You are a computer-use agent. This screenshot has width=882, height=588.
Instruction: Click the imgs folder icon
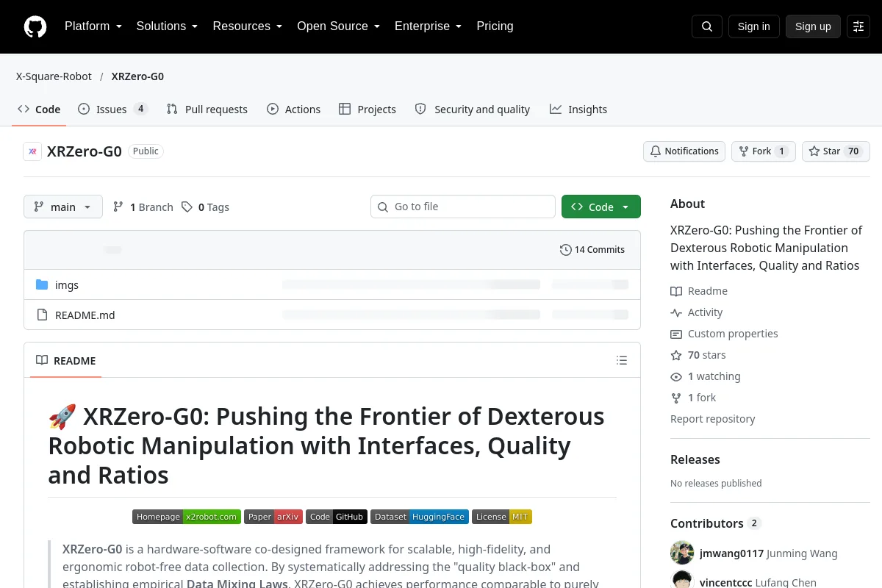pos(42,285)
